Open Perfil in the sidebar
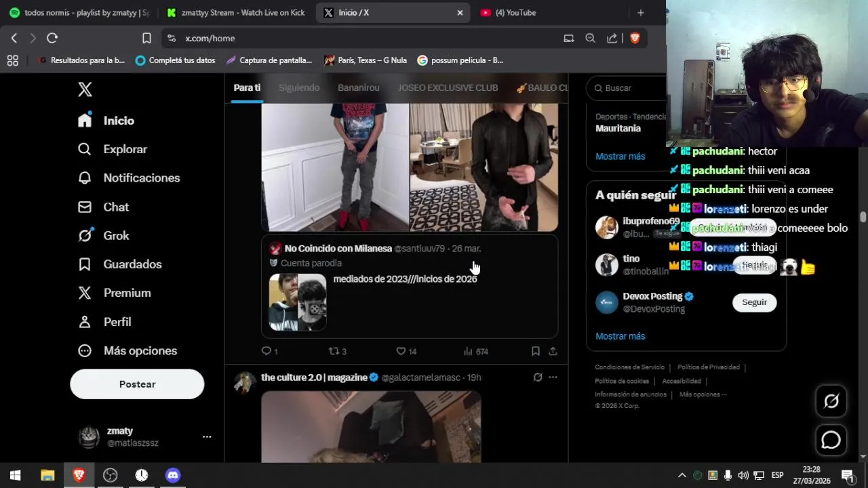Image resolution: width=868 pixels, height=488 pixels. tap(104, 322)
